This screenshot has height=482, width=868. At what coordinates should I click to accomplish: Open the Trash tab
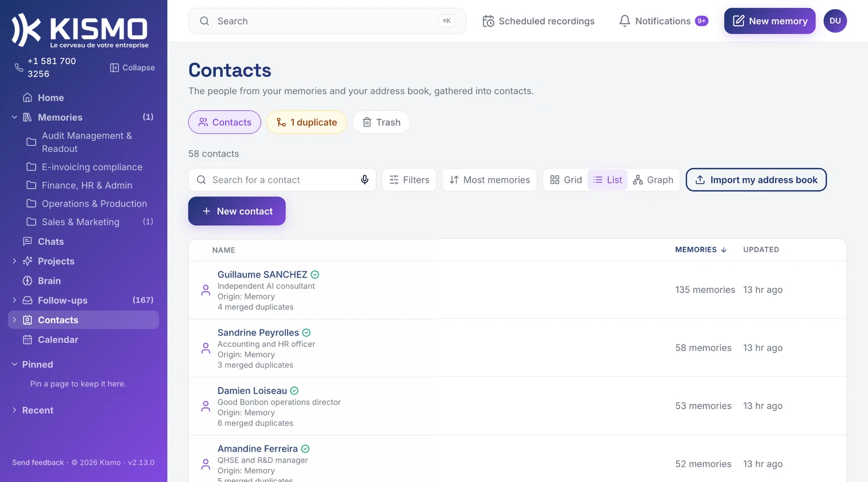click(381, 122)
